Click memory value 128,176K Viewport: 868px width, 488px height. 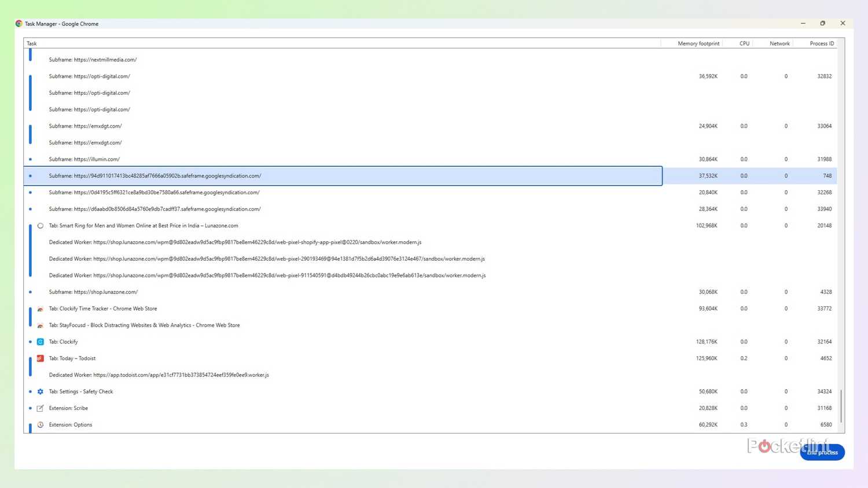pyautogui.click(x=707, y=342)
